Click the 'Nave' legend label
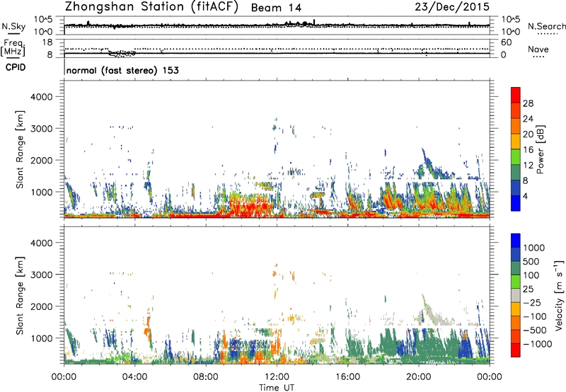This screenshot has width=566, height=392. (x=538, y=50)
